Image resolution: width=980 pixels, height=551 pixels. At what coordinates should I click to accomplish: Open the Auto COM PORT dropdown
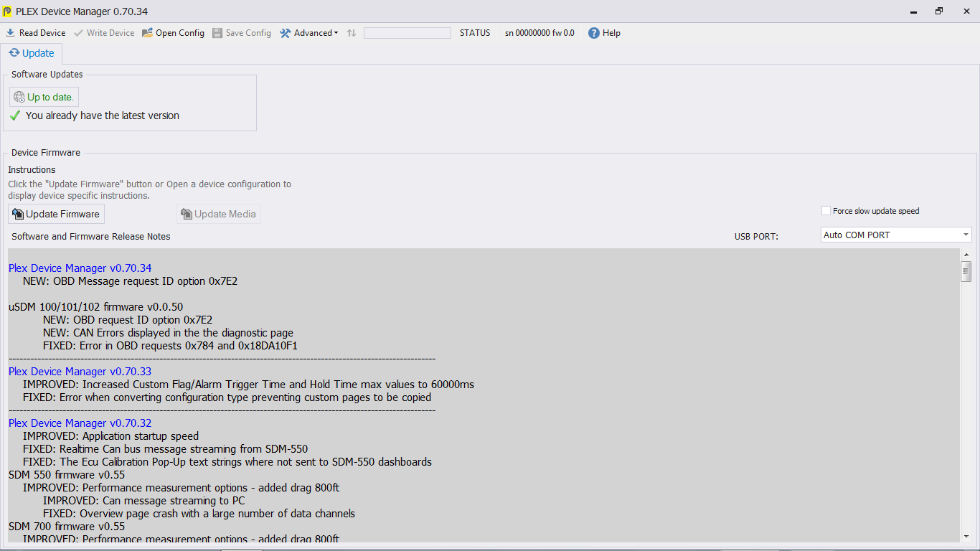click(x=897, y=235)
